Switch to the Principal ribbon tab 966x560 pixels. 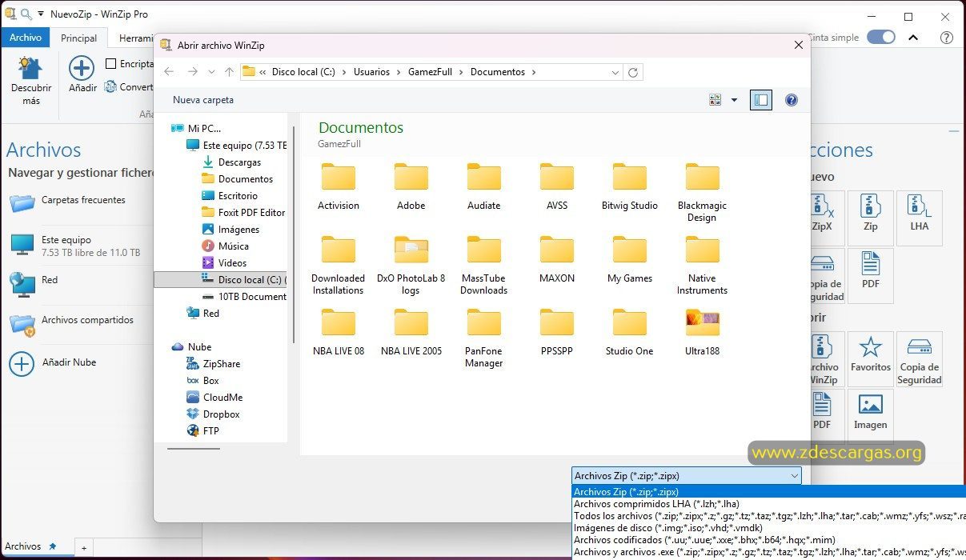point(79,38)
